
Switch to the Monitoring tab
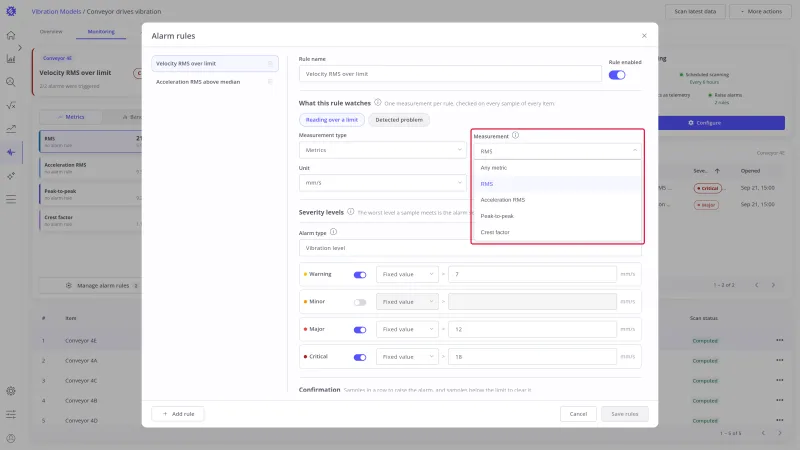point(101,32)
